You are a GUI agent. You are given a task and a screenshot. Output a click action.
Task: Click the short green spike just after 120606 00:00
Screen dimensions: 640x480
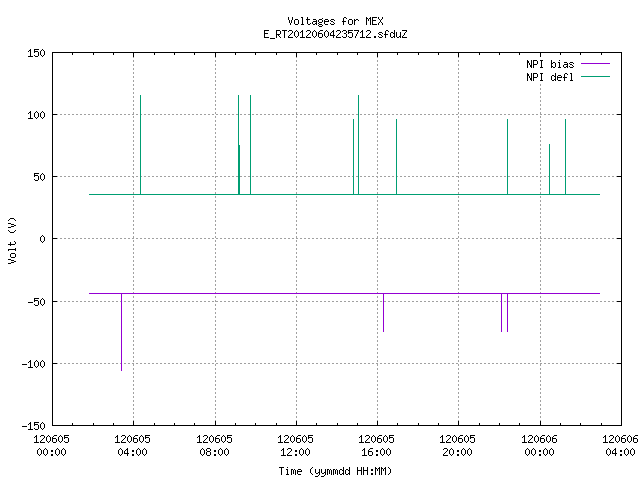549,169
